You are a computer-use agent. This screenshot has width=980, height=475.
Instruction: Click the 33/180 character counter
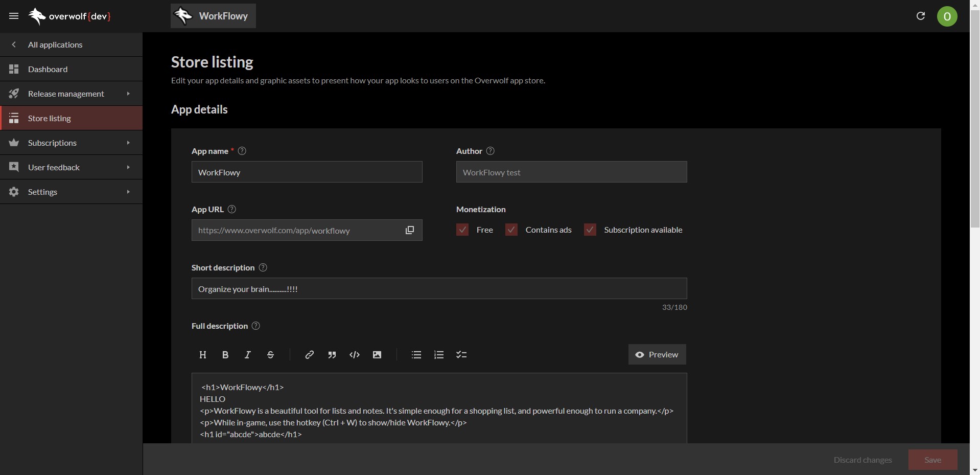[674, 307]
